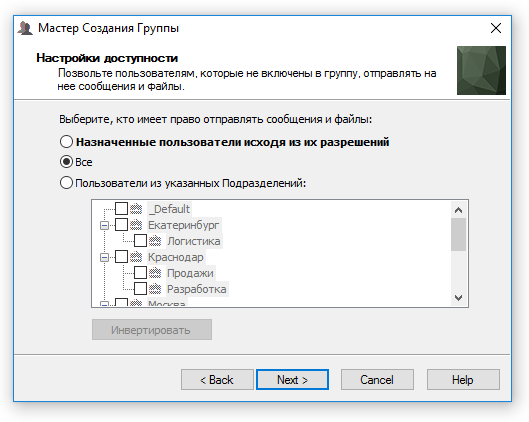Image resolution: width=529 pixels, height=422 pixels.
Task: Click the green polygon wizard banner image
Action: (481, 71)
